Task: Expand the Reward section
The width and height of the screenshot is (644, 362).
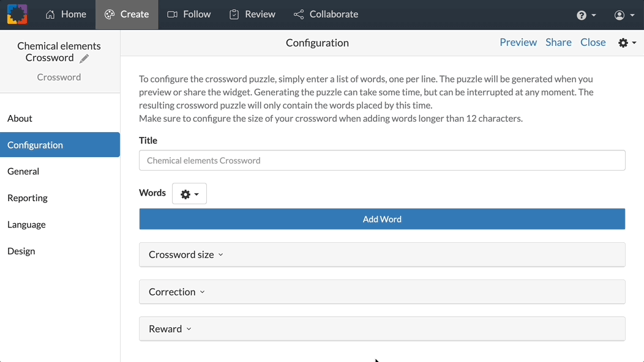Action: point(170,328)
